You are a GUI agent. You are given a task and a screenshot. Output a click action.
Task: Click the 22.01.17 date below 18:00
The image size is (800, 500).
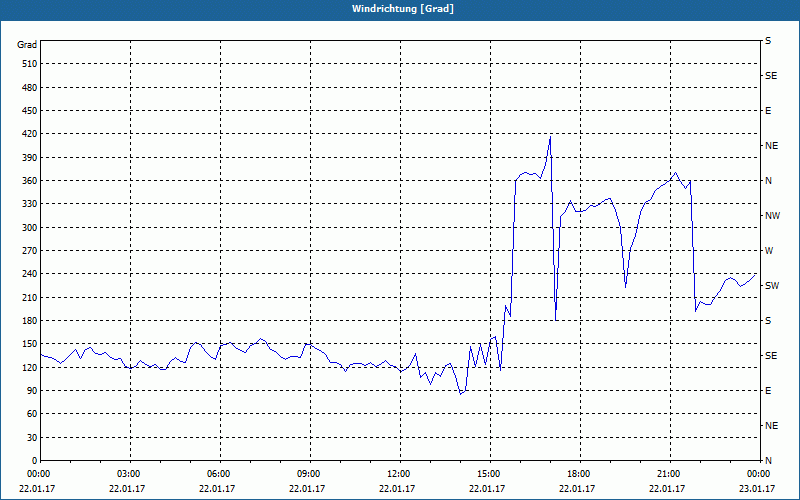pos(578,488)
